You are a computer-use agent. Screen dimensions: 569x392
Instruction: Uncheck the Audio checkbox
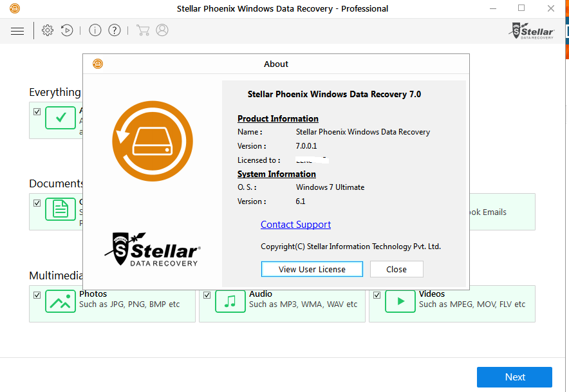pyautogui.click(x=207, y=295)
